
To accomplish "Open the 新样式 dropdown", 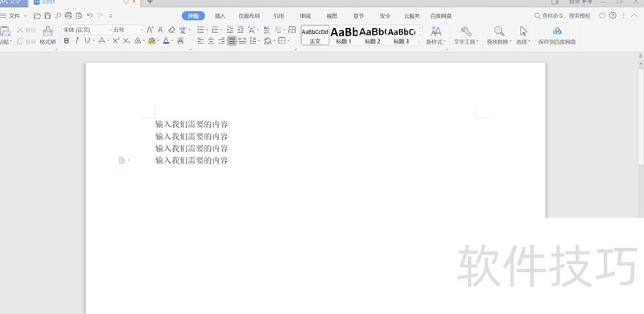I will (436, 35).
